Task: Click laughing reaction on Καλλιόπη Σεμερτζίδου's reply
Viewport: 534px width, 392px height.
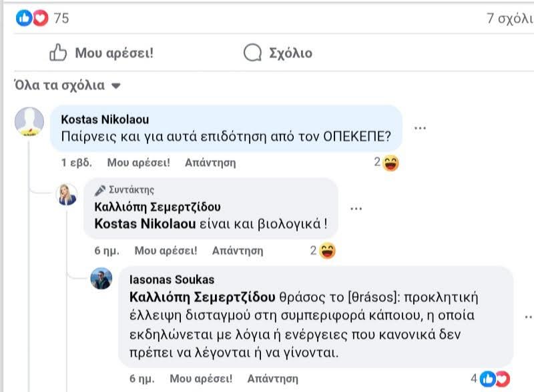Action: coord(326,251)
